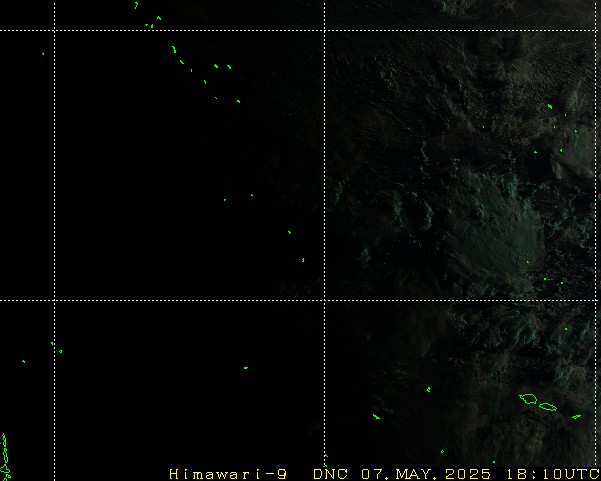The width and height of the screenshot is (601, 481).
Task: Click the date "07.MAY.2025"
Action: coord(426,474)
